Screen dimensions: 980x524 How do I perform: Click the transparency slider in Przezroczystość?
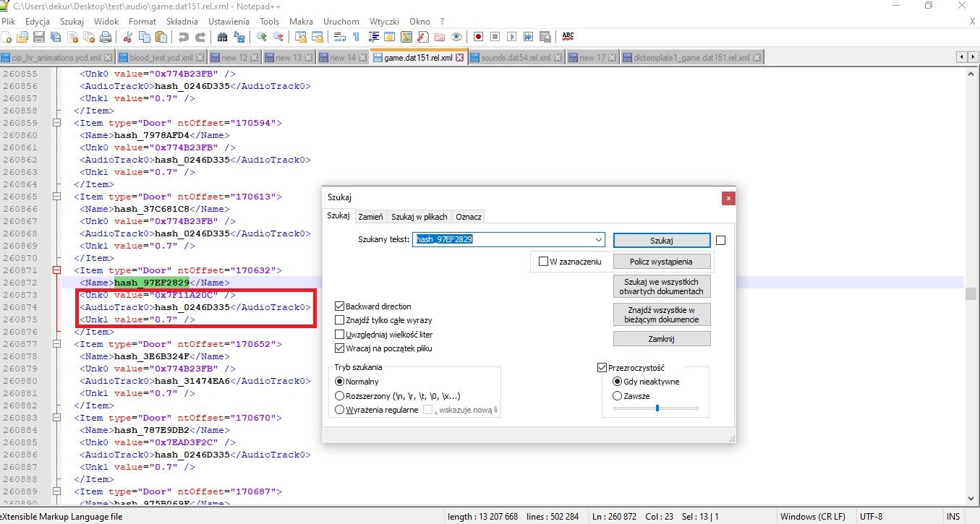tap(657, 408)
